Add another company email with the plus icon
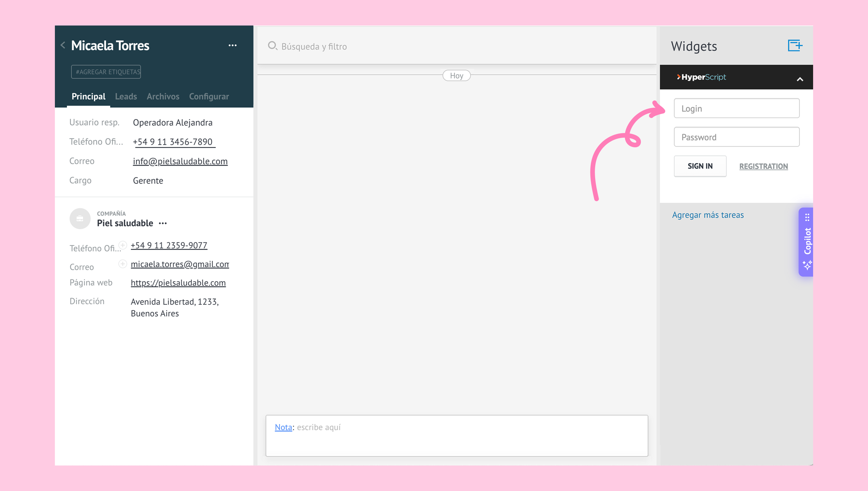Viewport: 868px width, 491px height. [x=123, y=264]
